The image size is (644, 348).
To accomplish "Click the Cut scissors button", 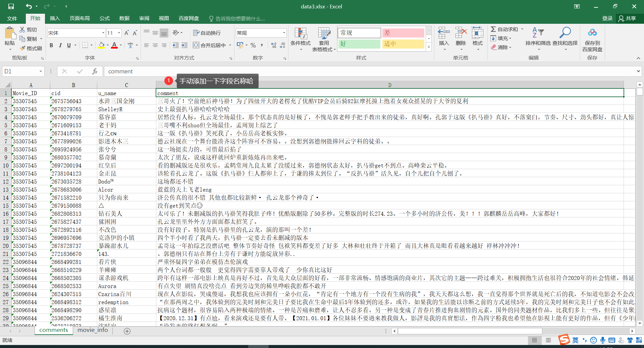I will tap(22, 29).
